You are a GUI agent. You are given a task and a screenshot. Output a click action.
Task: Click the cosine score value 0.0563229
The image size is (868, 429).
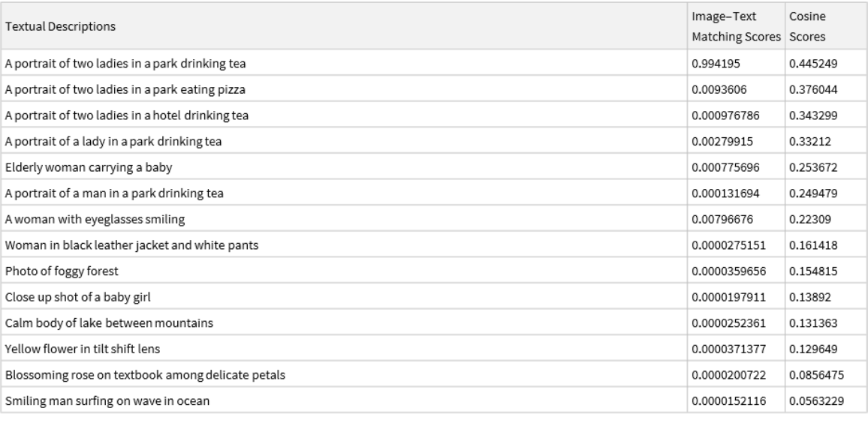click(815, 401)
